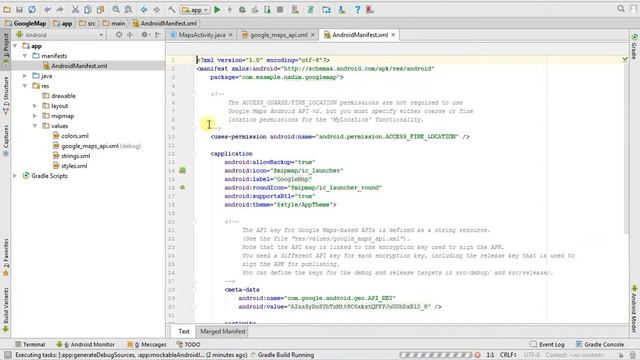Navigate Back with the blue arrow
640x360 pixels.
coord(144,9)
